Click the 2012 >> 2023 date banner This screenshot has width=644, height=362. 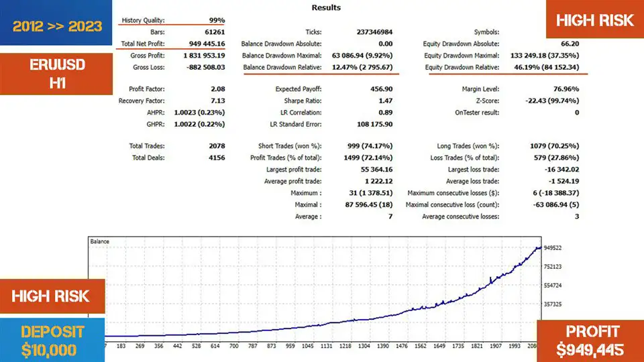click(x=56, y=26)
